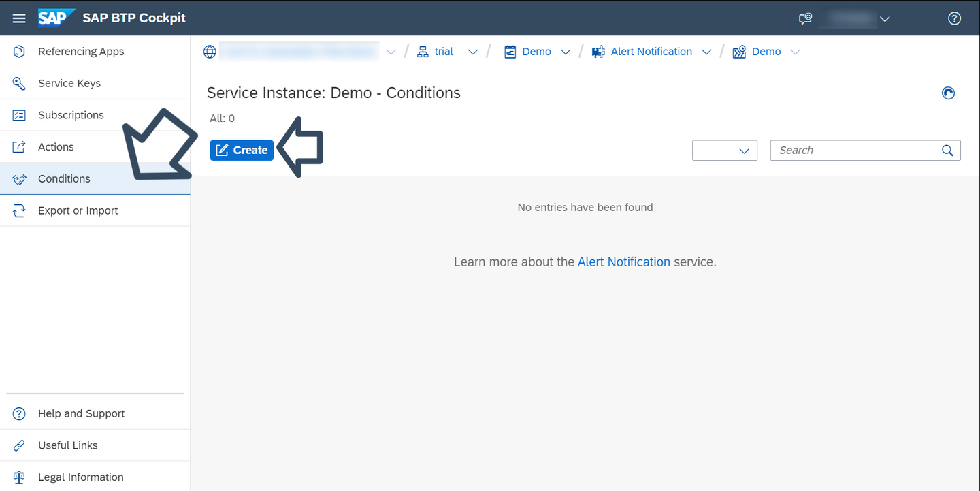980x491 pixels.
Task: Expand the Alert Notification breadcrumb dropdown
Action: 706,52
